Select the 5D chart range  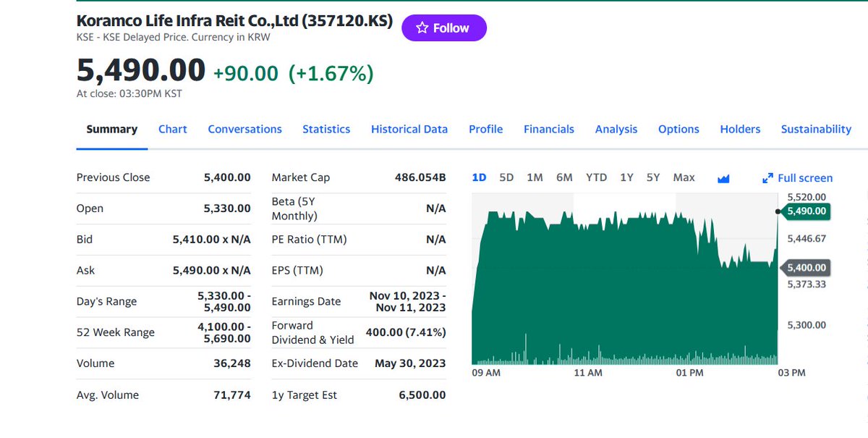point(506,177)
